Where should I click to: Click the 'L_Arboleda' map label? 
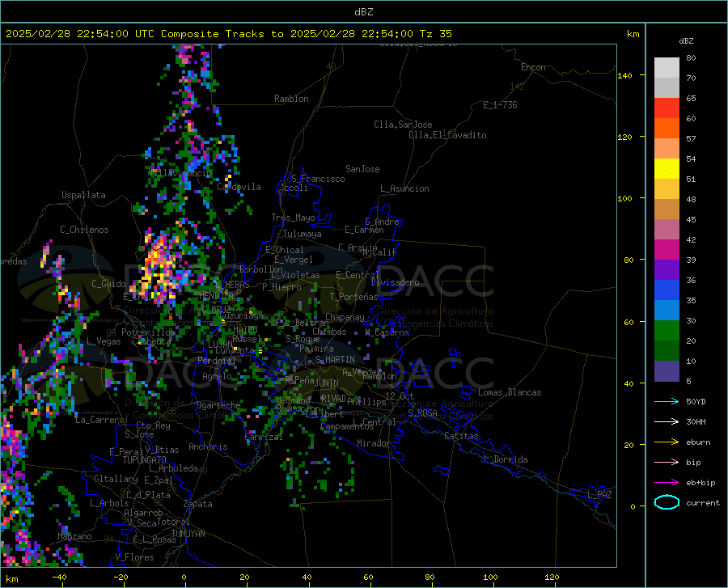173,468
